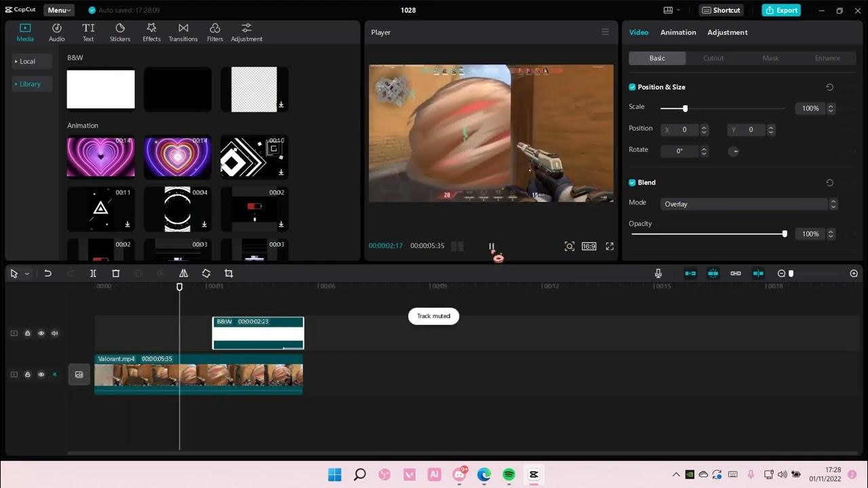868x488 pixels.
Task: Delete the selected clip with trash icon
Action: pos(116,273)
